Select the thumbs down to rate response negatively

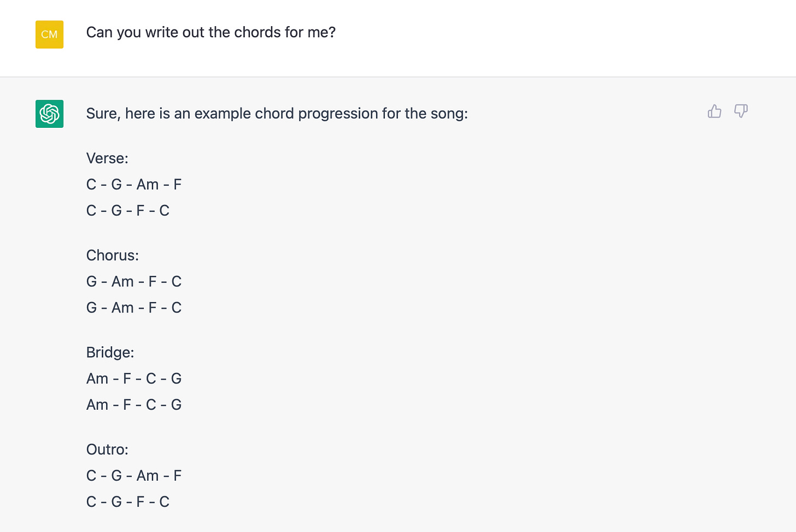click(x=741, y=111)
